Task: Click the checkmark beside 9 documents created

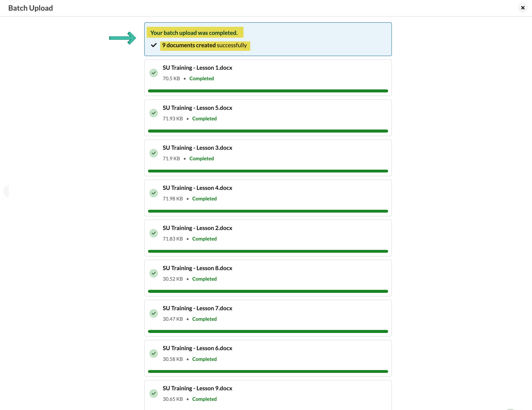Action: pyautogui.click(x=154, y=45)
